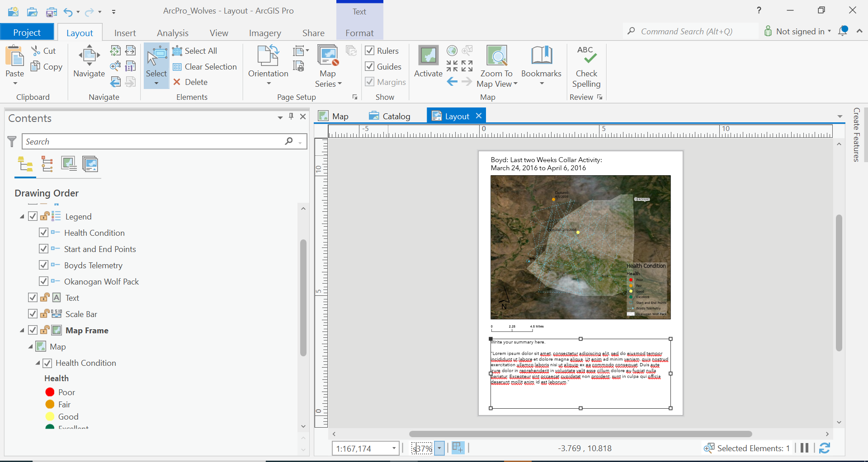Hide the Scale Bar element via checkbox
This screenshot has height=462, width=868.
pos(33,314)
